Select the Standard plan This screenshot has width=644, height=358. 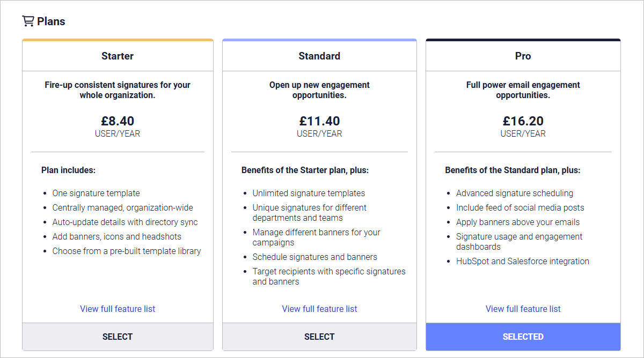click(x=319, y=337)
